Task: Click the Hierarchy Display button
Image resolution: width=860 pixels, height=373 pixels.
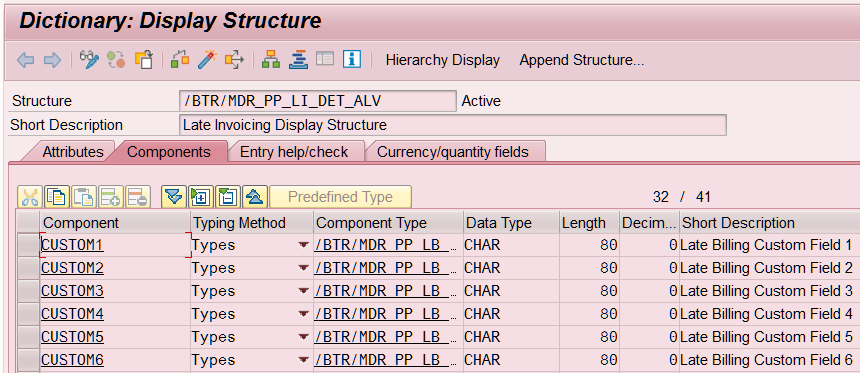Action: pyautogui.click(x=443, y=60)
